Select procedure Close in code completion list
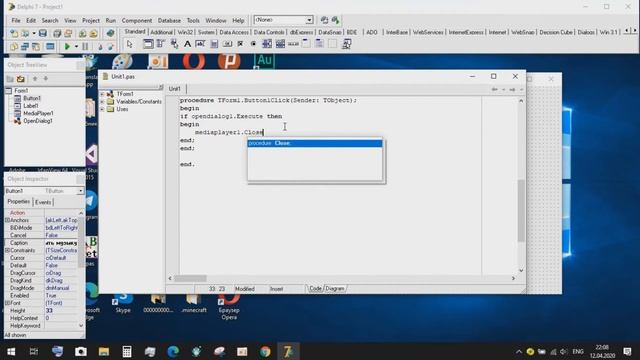The image size is (640, 360). coord(315,143)
